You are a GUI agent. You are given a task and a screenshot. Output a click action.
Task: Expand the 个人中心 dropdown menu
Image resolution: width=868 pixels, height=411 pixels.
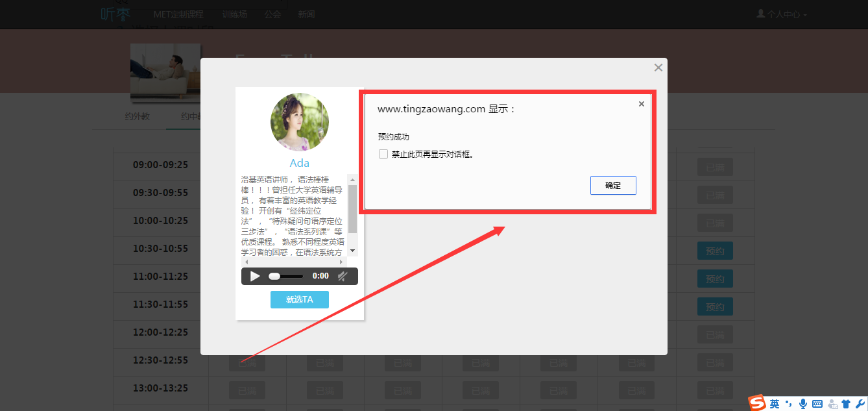pos(782,14)
